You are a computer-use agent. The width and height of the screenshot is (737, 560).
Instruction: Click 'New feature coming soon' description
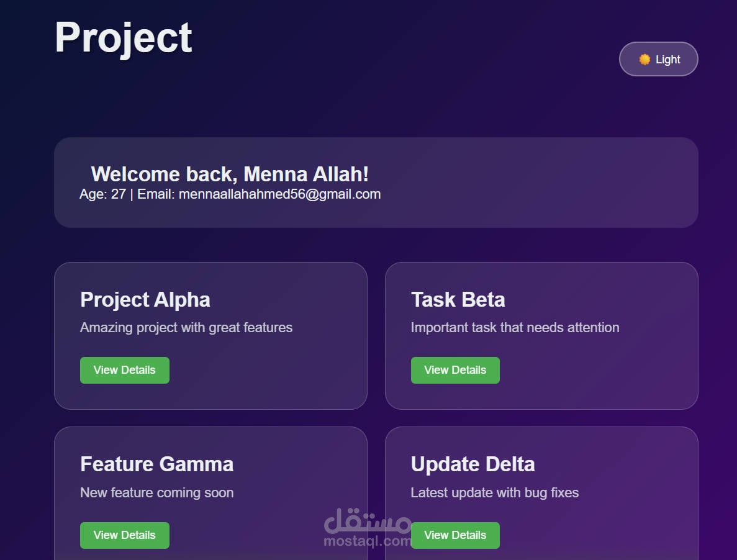[x=156, y=493]
